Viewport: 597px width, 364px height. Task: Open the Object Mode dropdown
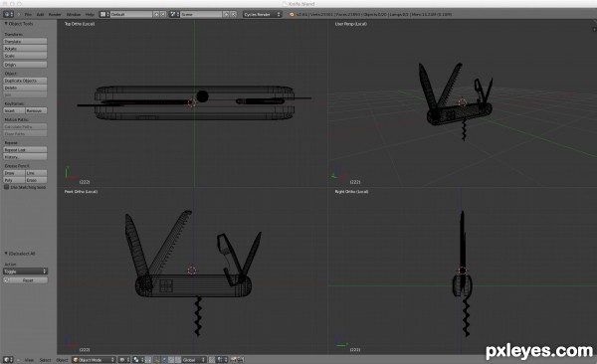click(94, 359)
